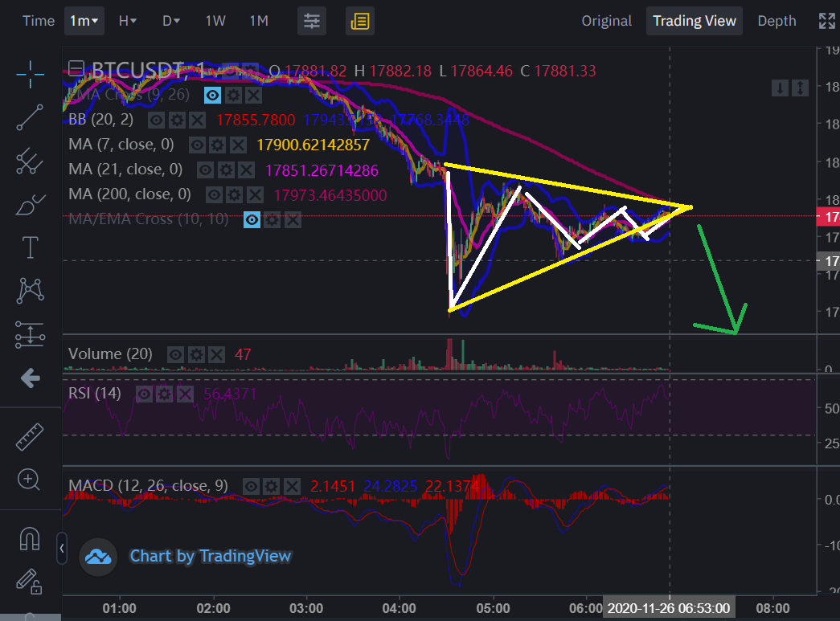The image size is (840, 621).
Task: Hide the MA (21, close, 0) line
Action: coord(205,170)
